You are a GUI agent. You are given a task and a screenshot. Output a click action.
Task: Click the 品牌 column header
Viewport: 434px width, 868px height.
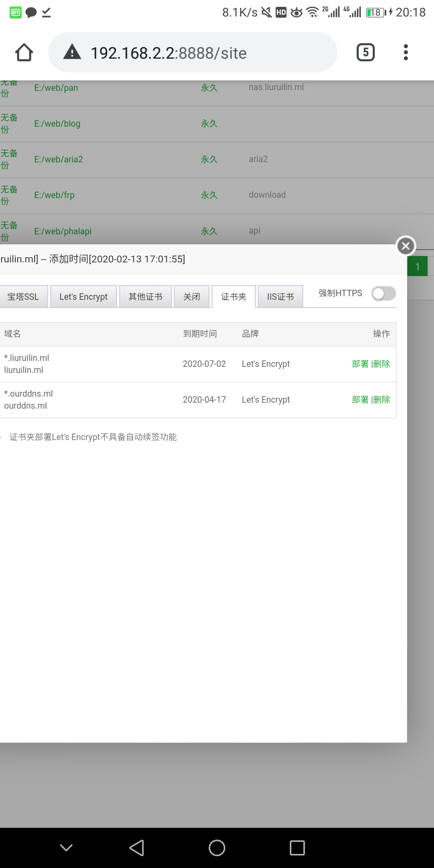[x=250, y=334]
